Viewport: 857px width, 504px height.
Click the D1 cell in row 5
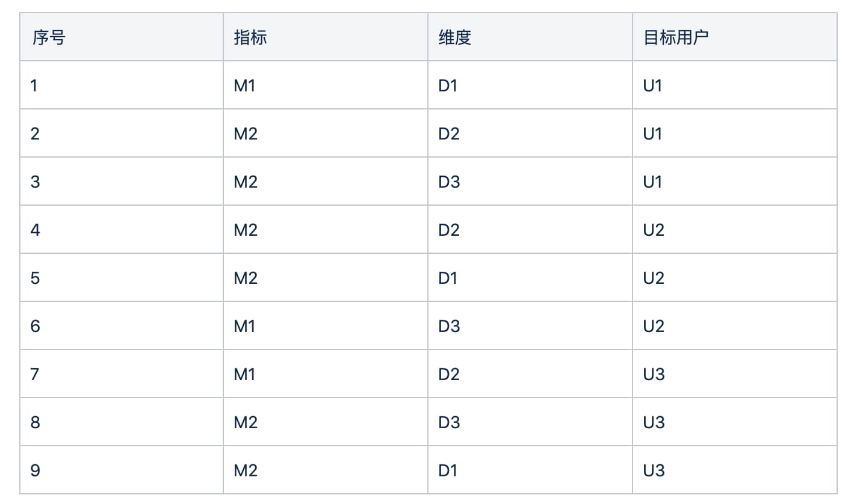(x=448, y=278)
